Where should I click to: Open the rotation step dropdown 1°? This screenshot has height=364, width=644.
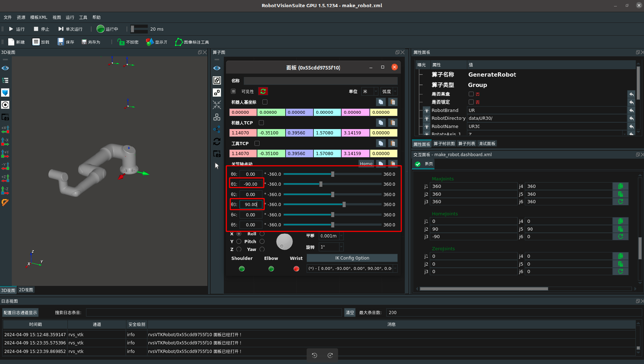tap(331, 247)
